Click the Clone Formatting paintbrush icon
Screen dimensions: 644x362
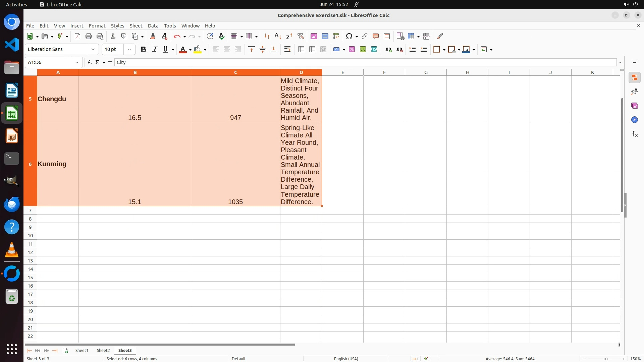(153, 36)
